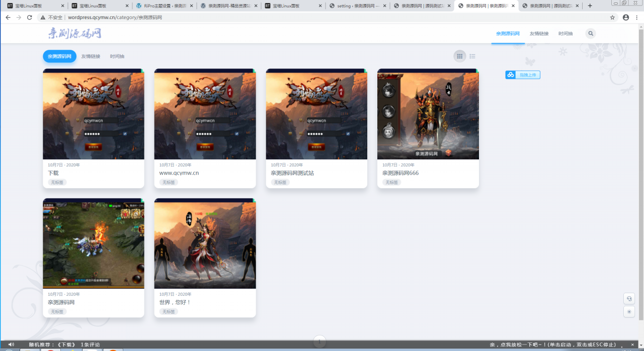644x351 pixels.
Task: Click 1条评论 in the bottom bar
Action: [91, 344]
